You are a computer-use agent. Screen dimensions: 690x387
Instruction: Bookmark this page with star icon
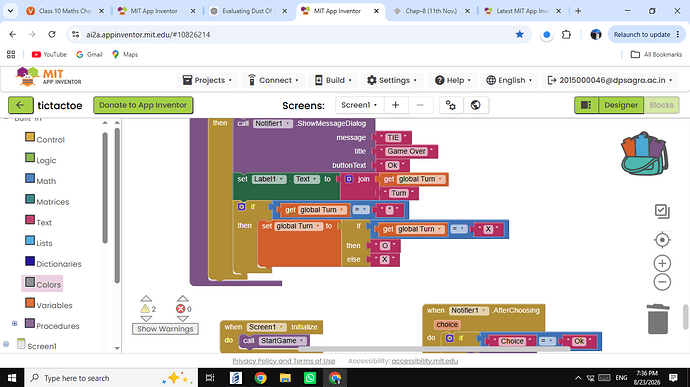520,34
